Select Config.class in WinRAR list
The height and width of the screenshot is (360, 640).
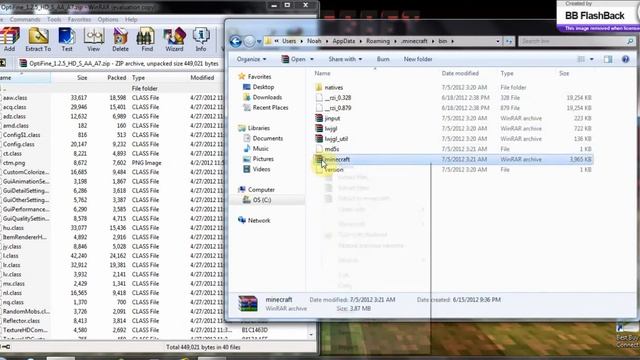pyautogui.click(x=18, y=144)
